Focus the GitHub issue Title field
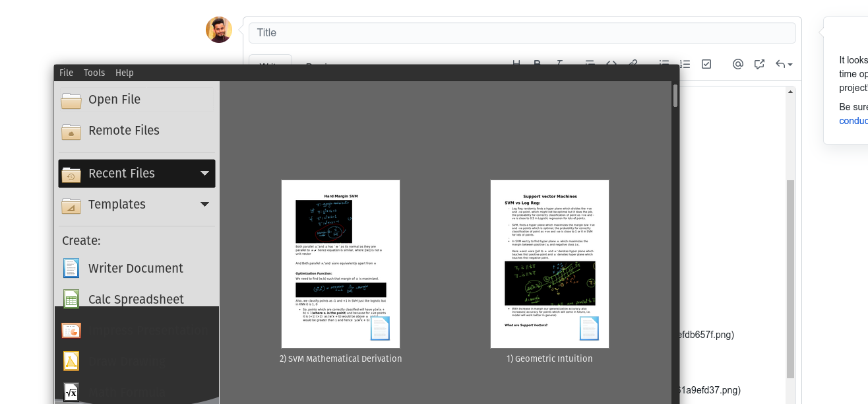Viewport: 868px width, 404px height. [x=522, y=33]
